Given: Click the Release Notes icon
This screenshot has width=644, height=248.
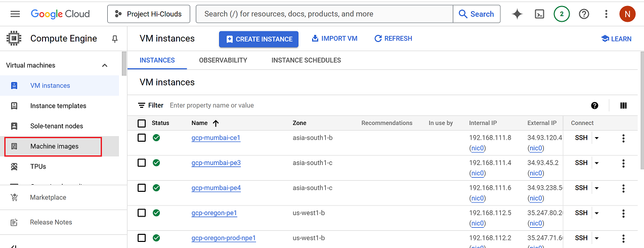Looking at the screenshot, I should (x=14, y=222).
